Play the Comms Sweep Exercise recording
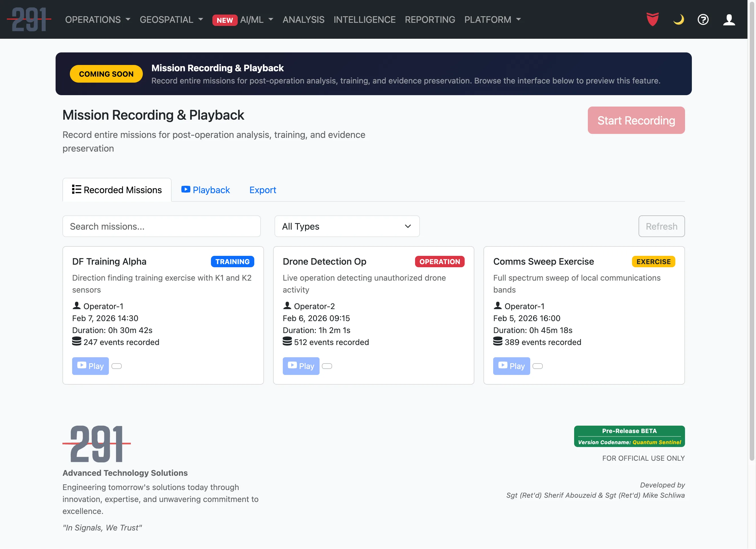 (x=511, y=366)
